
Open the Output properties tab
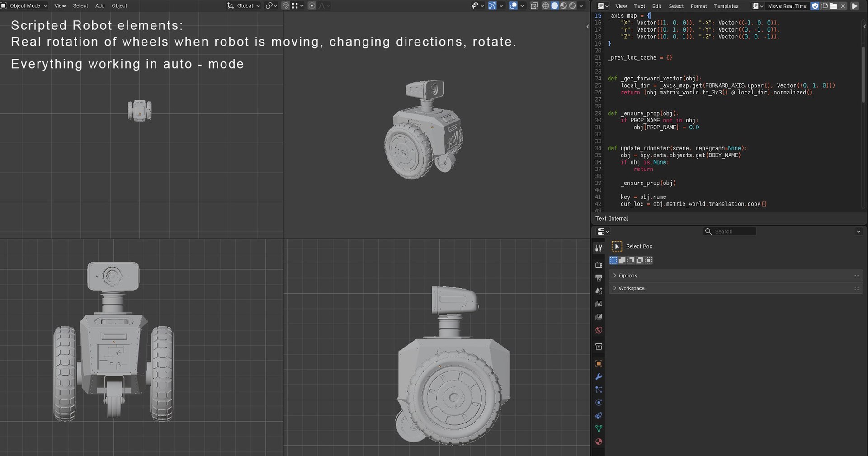pos(599,278)
